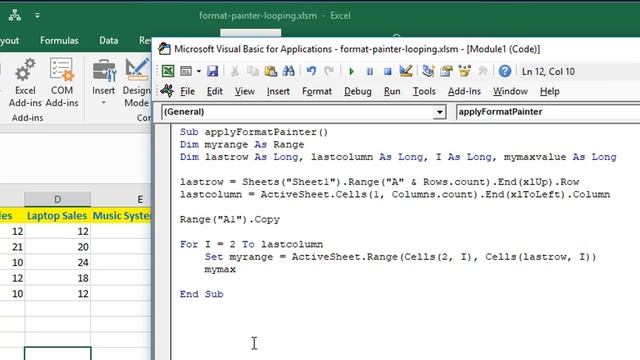Click cell with value 20 in Laptop Sales
The image size is (640, 360).
click(58, 247)
